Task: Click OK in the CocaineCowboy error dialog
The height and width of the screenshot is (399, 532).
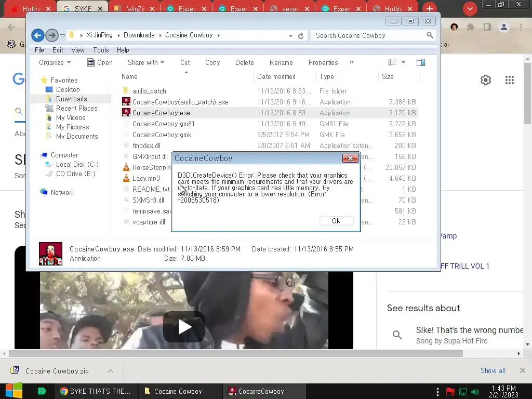Action: [x=336, y=221]
